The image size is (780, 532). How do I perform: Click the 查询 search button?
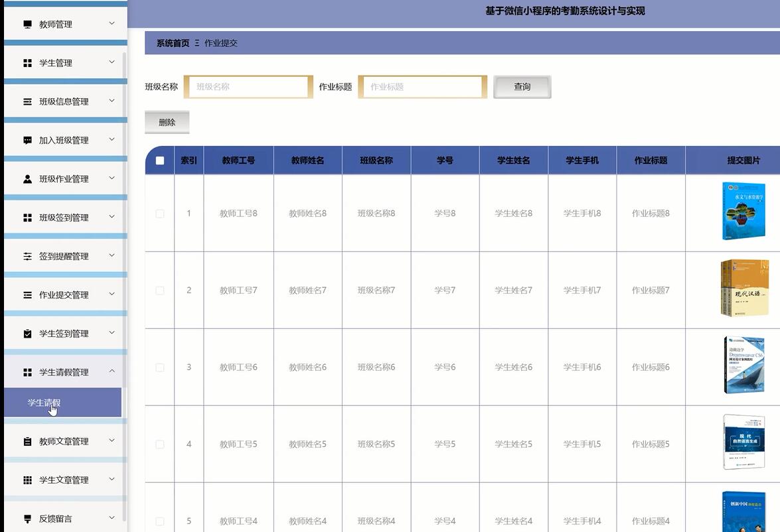(x=522, y=87)
